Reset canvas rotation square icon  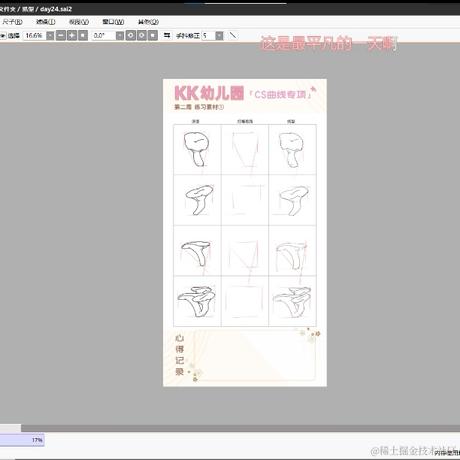[x=153, y=35]
